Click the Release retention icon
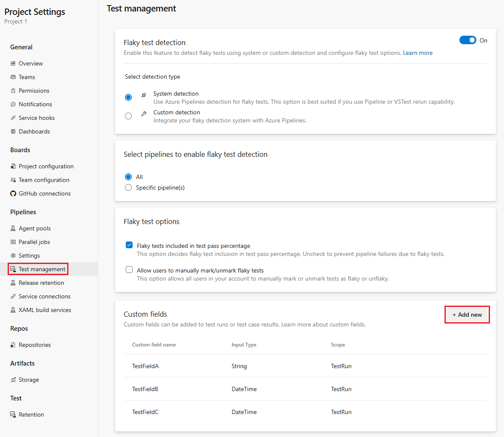 (14, 283)
